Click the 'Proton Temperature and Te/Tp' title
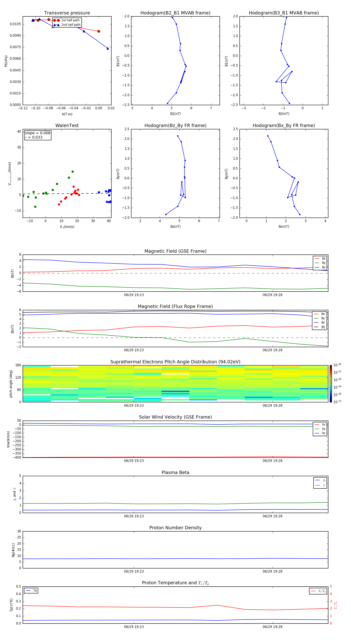This screenshot has width=351, height=644. pos(175,583)
